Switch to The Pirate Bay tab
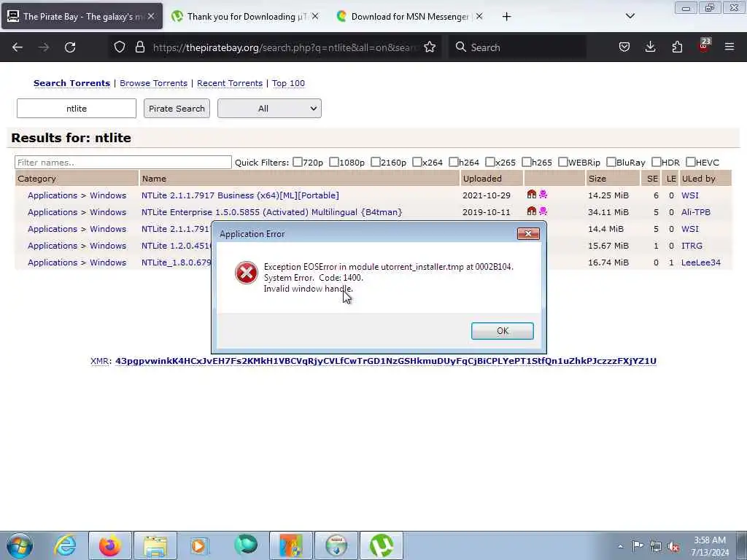The image size is (747, 560). point(82,17)
